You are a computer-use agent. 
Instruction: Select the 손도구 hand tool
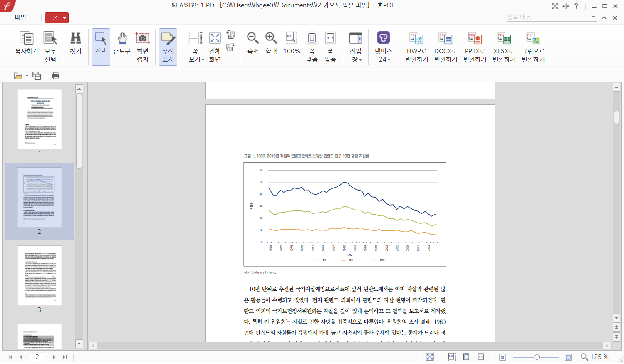121,39
